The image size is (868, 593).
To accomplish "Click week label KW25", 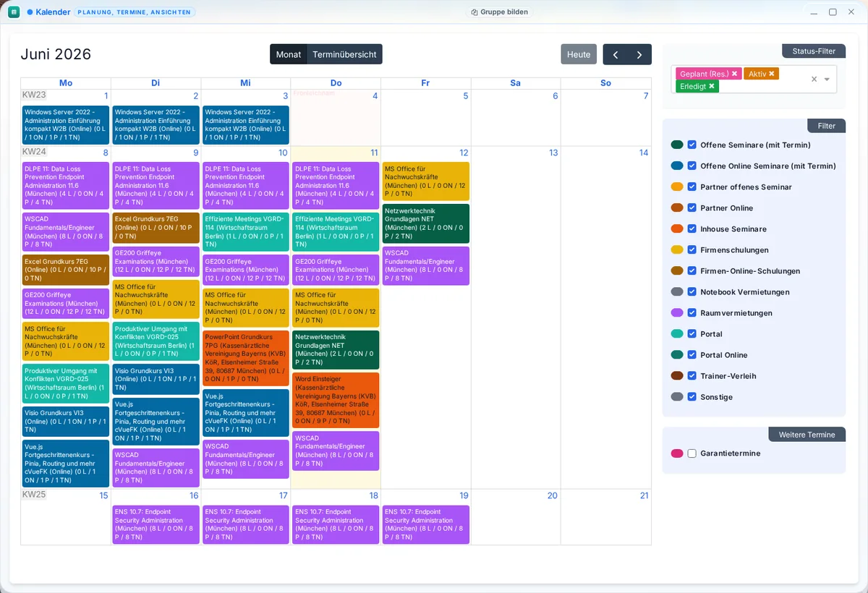I will [x=34, y=495].
